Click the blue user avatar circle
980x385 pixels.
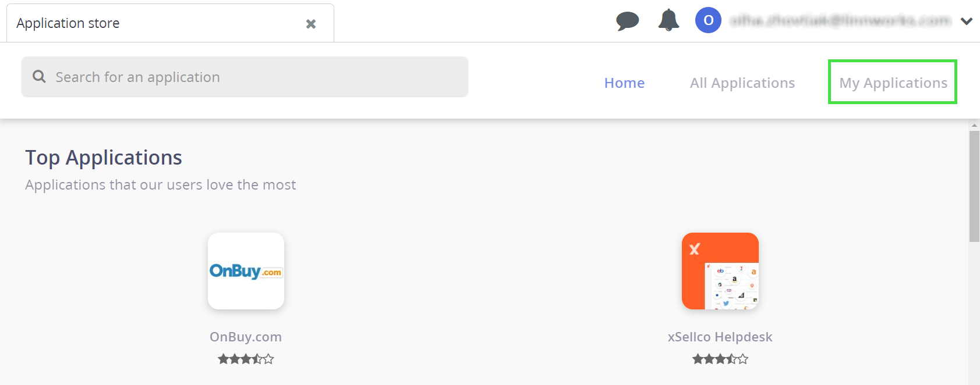coord(708,20)
